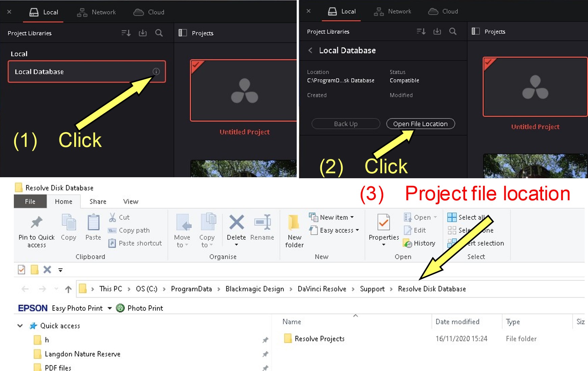The height and width of the screenshot is (371, 588).
Task: Click Support breadcrumb segment
Action: point(372,289)
